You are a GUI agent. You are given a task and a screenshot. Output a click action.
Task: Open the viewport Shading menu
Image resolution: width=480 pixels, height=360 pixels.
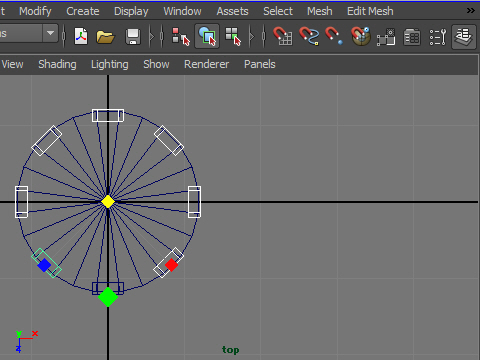click(57, 64)
